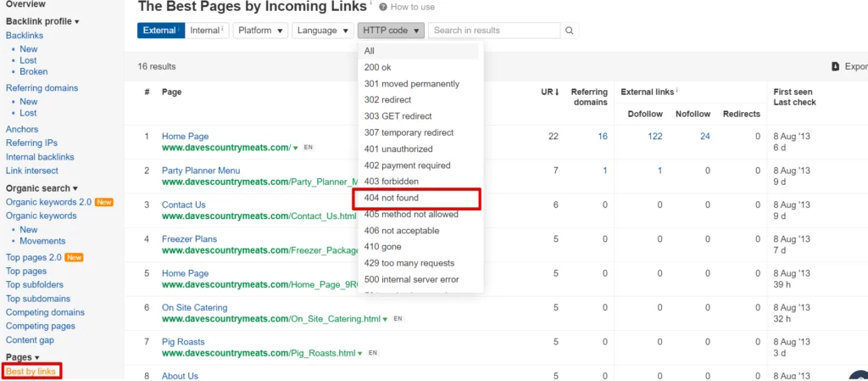Click www.davescountrymeats.com/Contact_Us.html URL
The width and height of the screenshot is (868, 381).
(x=259, y=216)
